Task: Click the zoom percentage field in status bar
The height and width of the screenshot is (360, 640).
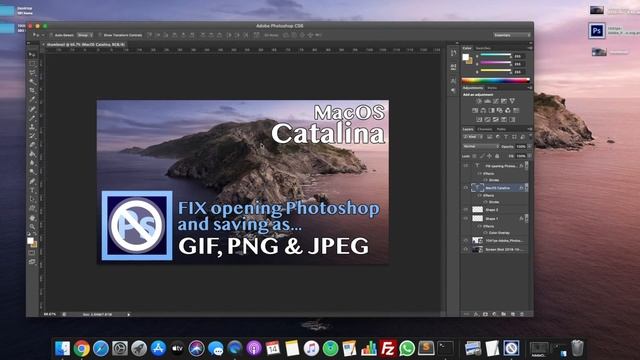Action: (50, 314)
